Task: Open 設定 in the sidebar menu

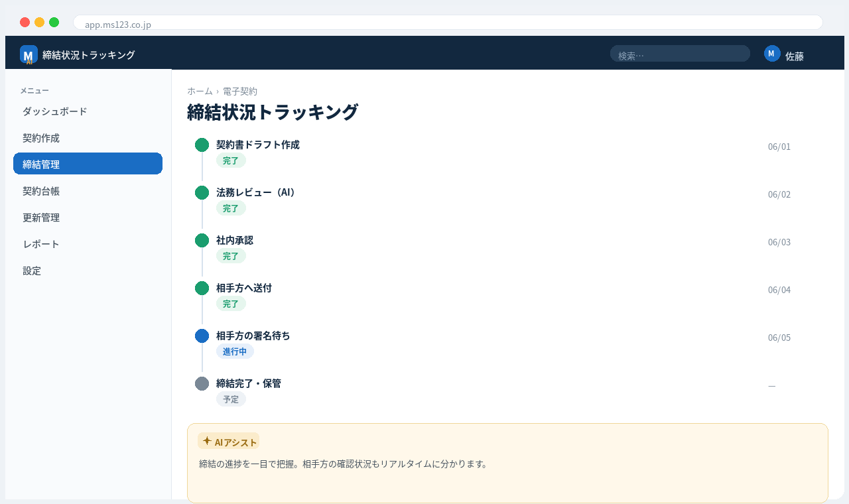Action: (x=88, y=270)
